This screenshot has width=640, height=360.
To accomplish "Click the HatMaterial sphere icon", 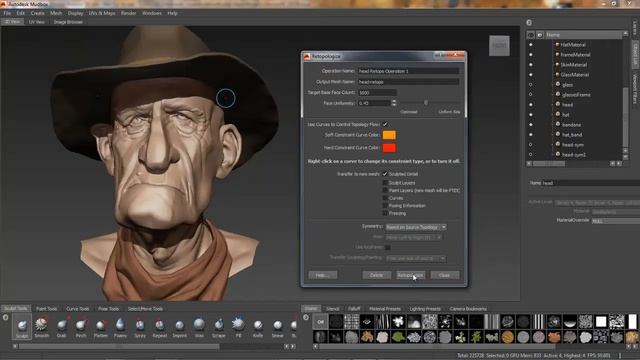I will 557,44.
